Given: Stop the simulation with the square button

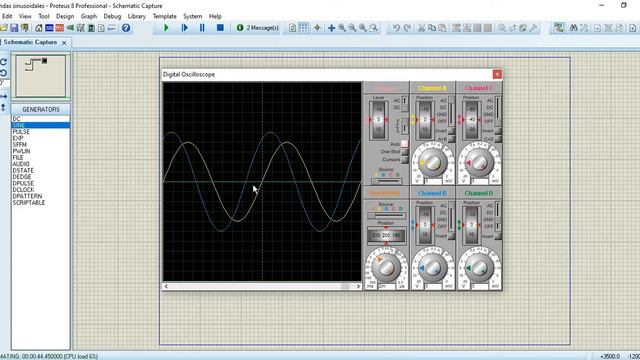Looking at the screenshot, I should point(220,28).
